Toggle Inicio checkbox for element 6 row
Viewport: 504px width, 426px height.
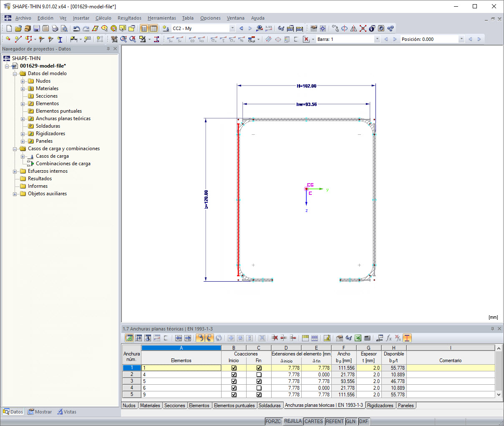pyautogui.click(x=234, y=388)
